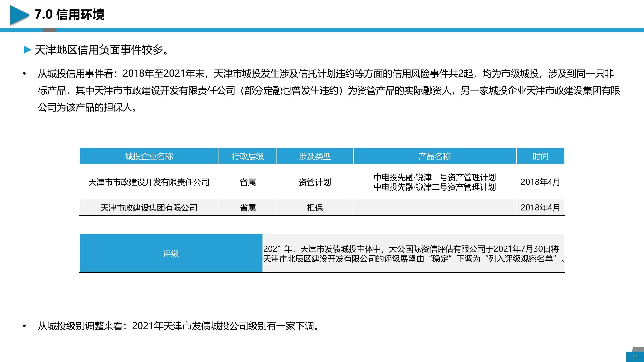Screen dimensions: 644x362
Task: Select cell "天津市政建设集团有限公司"
Action: point(149,208)
